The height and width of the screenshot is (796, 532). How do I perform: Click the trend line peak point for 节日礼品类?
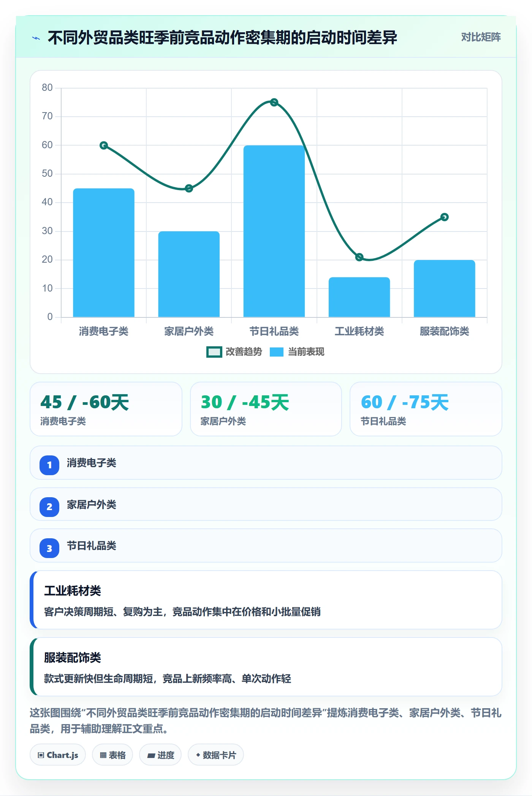[274, 102]
